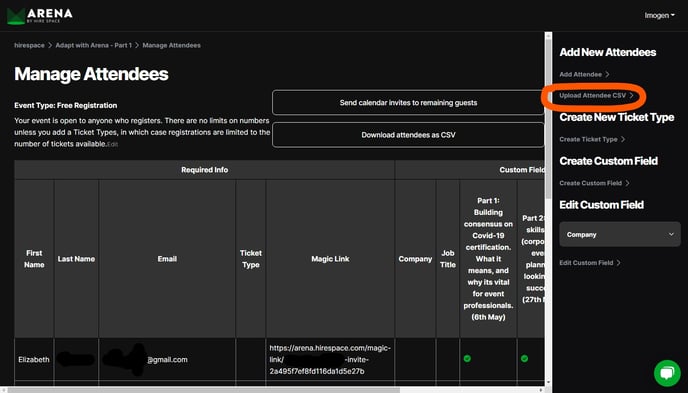This screenshot has width=688, height=393.
Task: Select the Magic Link column header
Action: [330, 259]
